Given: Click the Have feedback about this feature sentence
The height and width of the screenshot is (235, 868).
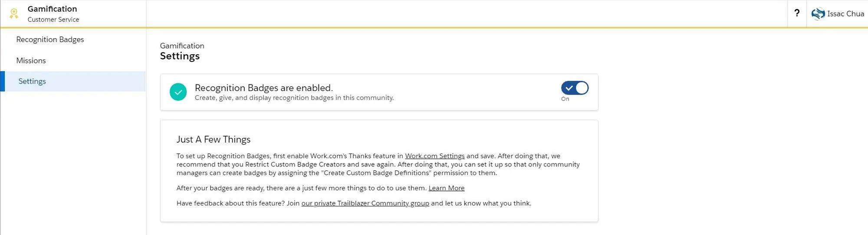Looking at the screenshot, I should click(354, 203).
